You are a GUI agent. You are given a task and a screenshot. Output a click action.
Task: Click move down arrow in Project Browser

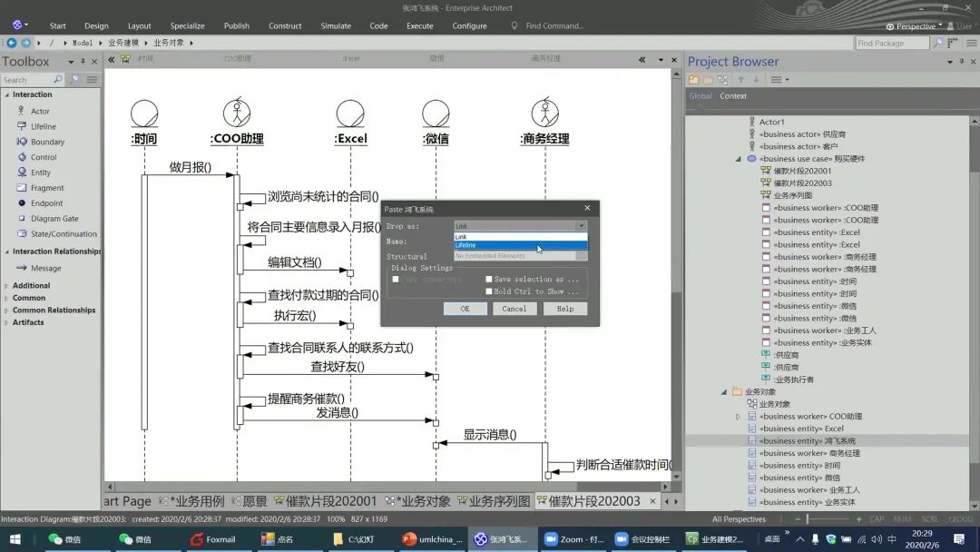[756, 79]
